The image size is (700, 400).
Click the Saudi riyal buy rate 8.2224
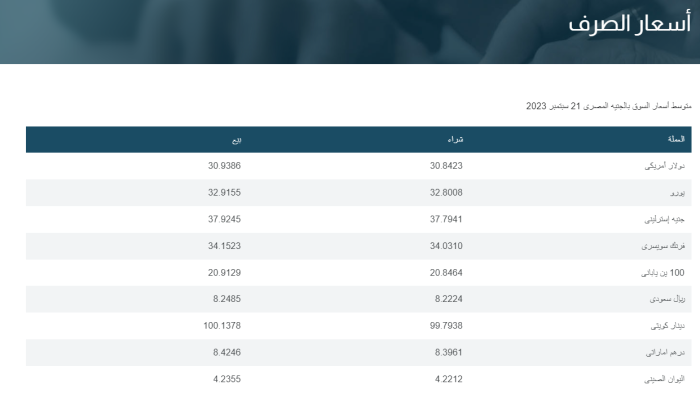tap(449, 299)
